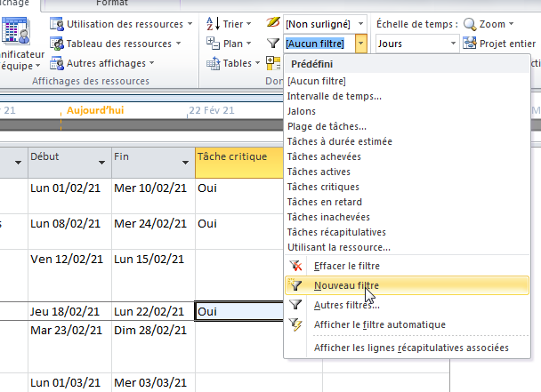The width and height of the screenshot is (541, 392).
Task: Toggle Afficher les lignes récapitulatives associées
Action: [x=411, y=348]
